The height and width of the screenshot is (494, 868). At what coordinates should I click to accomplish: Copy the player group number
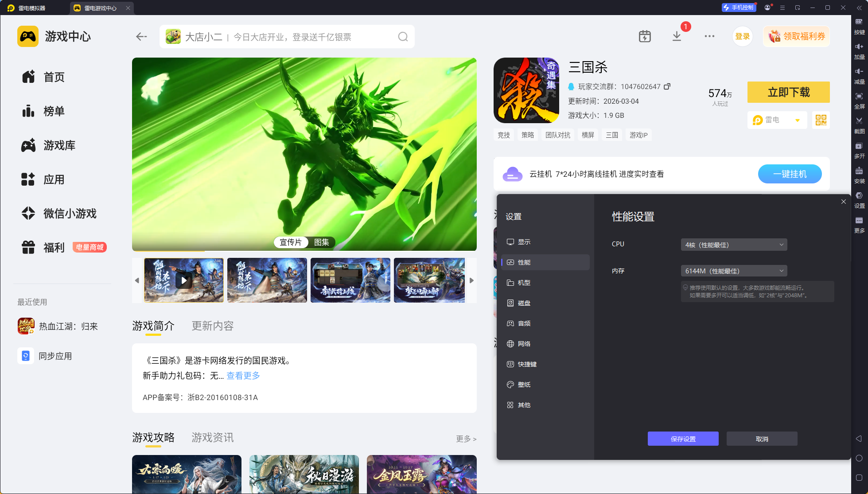click(667, 86)
